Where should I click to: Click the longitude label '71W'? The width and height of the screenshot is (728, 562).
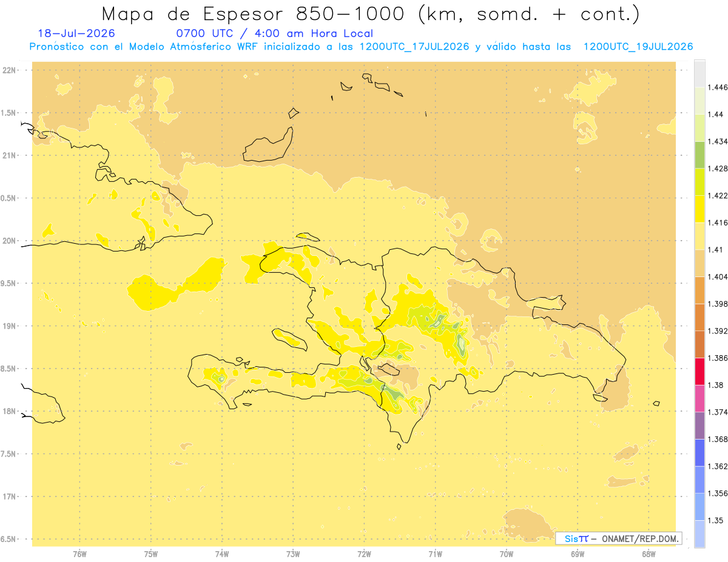(x=435, y=554)
